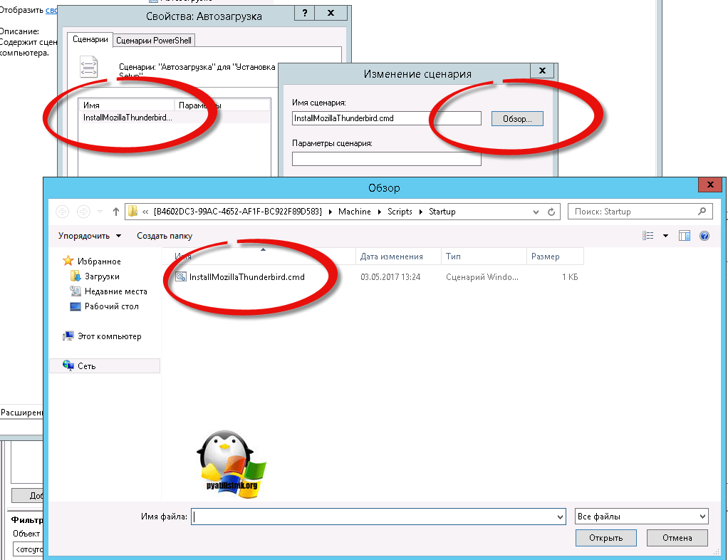
Task: Click the Обзор... button in Изменение сценария
Action: [x=517, y=119]
